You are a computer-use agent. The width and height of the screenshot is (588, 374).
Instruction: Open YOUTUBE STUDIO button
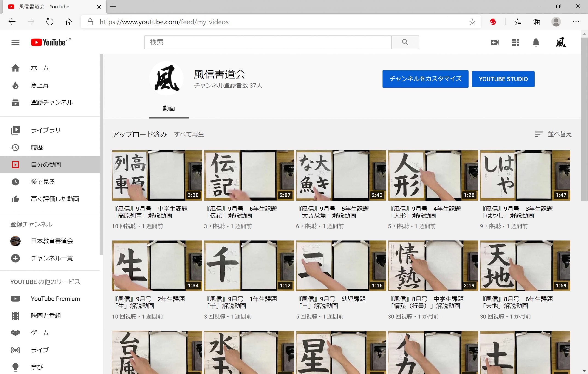coord(503,79)
